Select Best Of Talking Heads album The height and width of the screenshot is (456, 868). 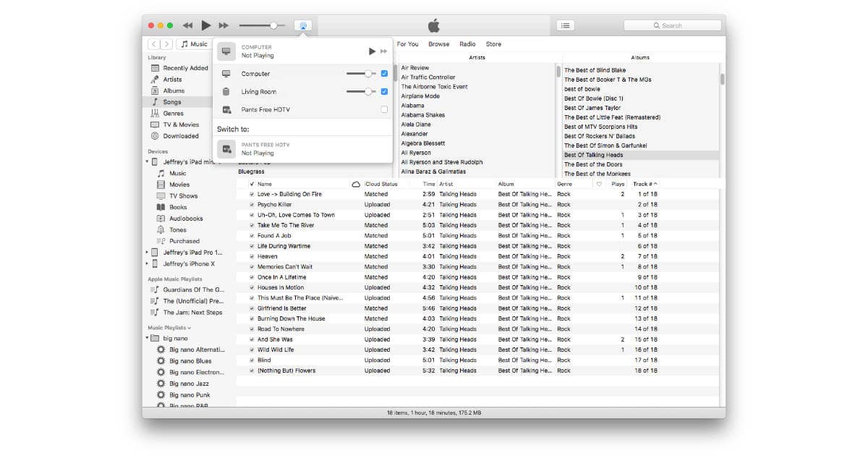594,155
